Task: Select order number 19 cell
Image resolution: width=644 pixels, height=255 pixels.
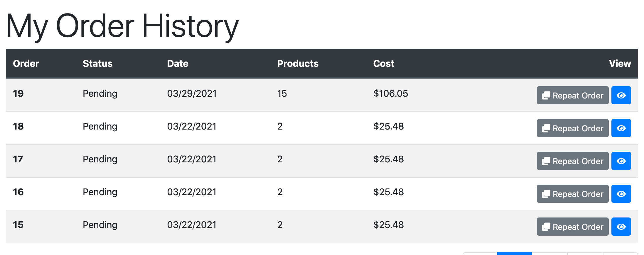Action: tap(18, 93)
